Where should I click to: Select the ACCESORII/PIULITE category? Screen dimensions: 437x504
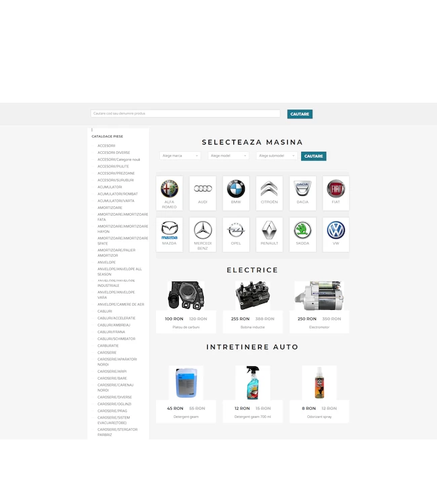tap(113, 167)
